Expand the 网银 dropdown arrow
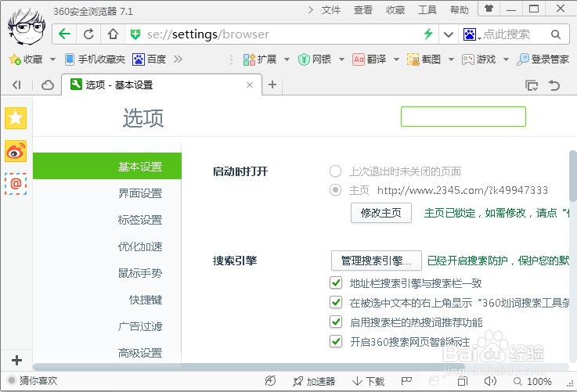Viewport: 577px width, 392px height. pyautogui.click(x=341, y=59)
